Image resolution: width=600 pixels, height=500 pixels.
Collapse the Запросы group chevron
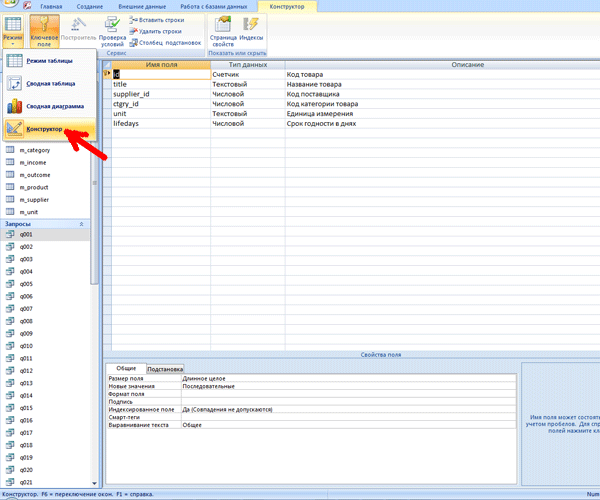pyautogui.click(x=81, y=224)
